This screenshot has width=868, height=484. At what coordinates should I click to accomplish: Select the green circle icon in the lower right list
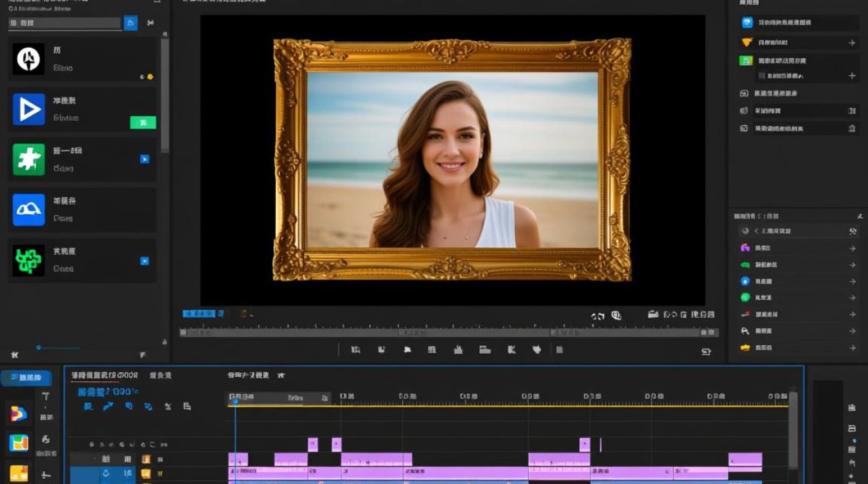(x=745, y=297)
